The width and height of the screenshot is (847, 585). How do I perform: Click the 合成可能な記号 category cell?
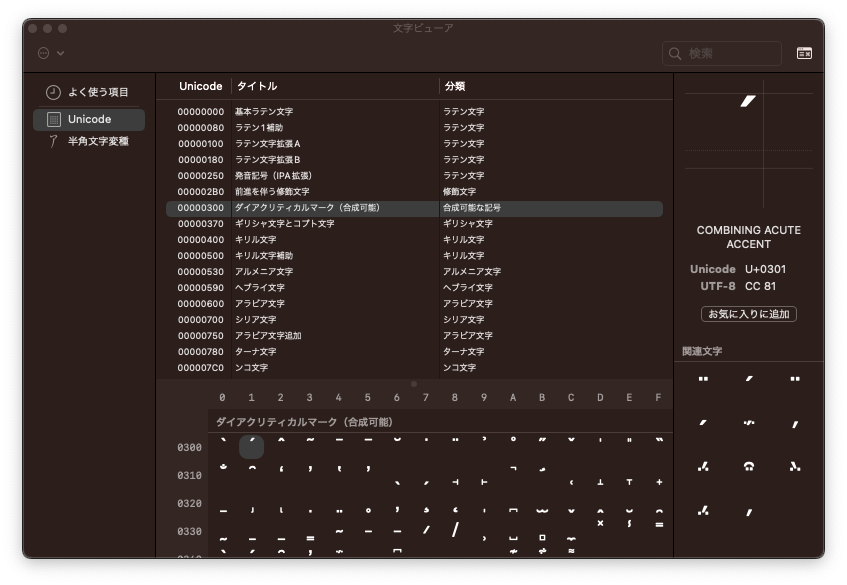pyautogui.click(x=472, y=208)
